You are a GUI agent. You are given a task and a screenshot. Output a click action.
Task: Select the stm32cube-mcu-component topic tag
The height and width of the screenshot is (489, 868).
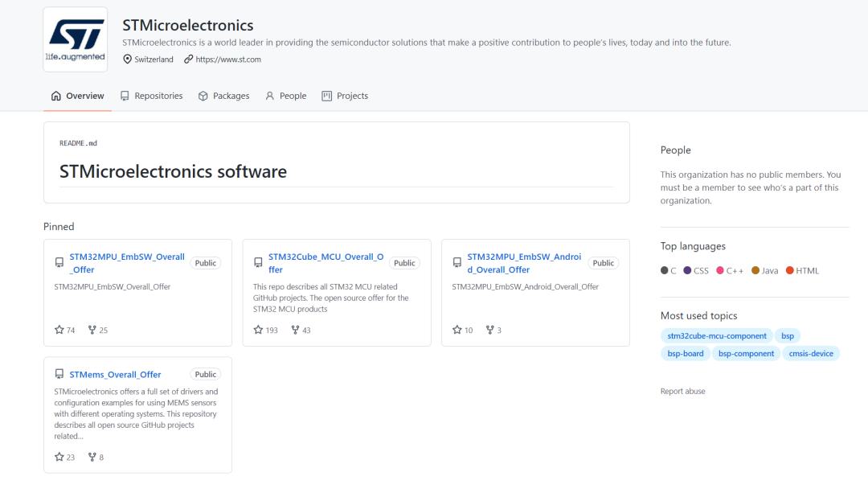pos(717,335)
